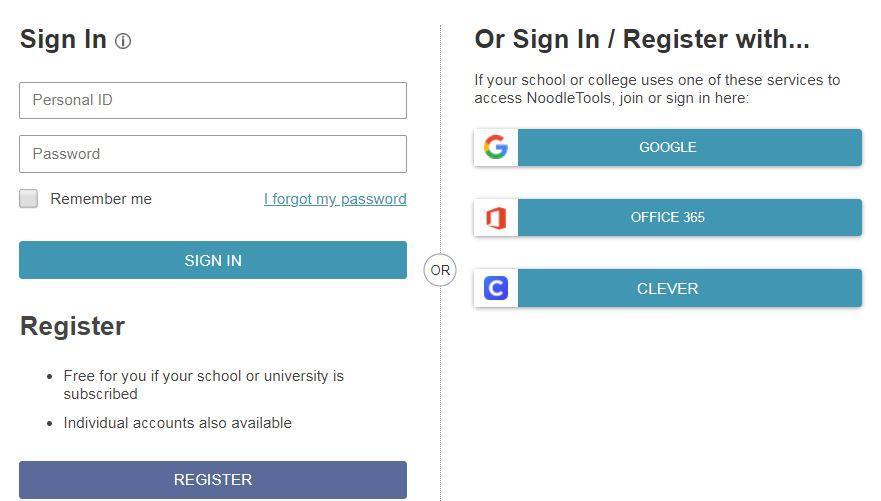Sign in with the GOOGLE button label
Viewport: 881px width, 501px height.
(667, 147)
